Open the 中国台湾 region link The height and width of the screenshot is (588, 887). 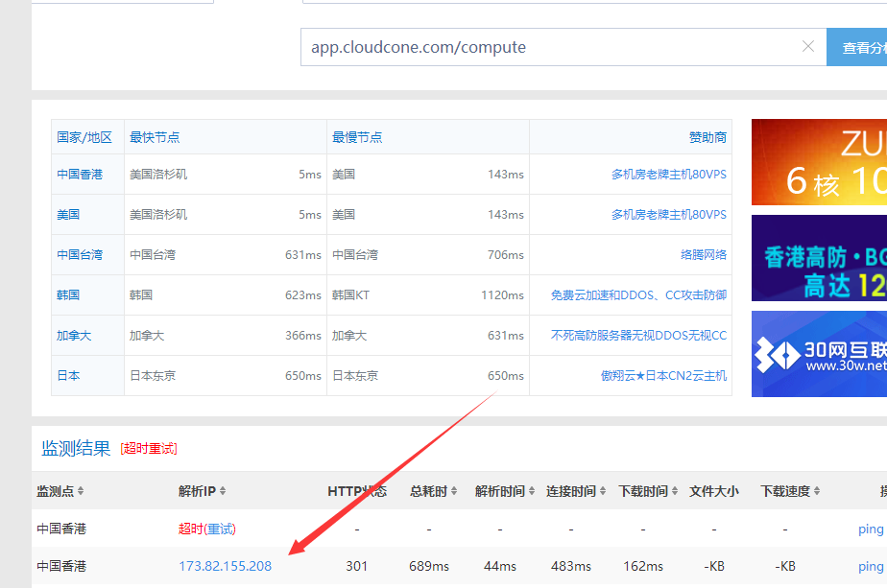(80, 254)
